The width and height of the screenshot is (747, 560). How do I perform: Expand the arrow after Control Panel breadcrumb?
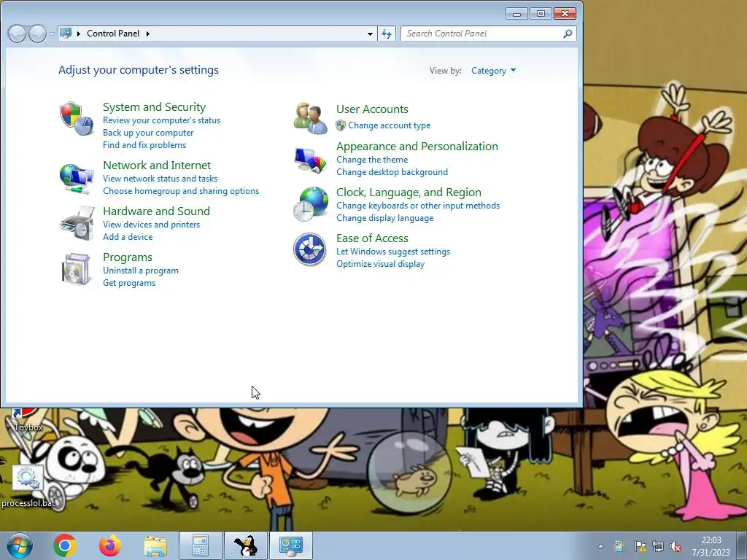(x=147, y=34)
